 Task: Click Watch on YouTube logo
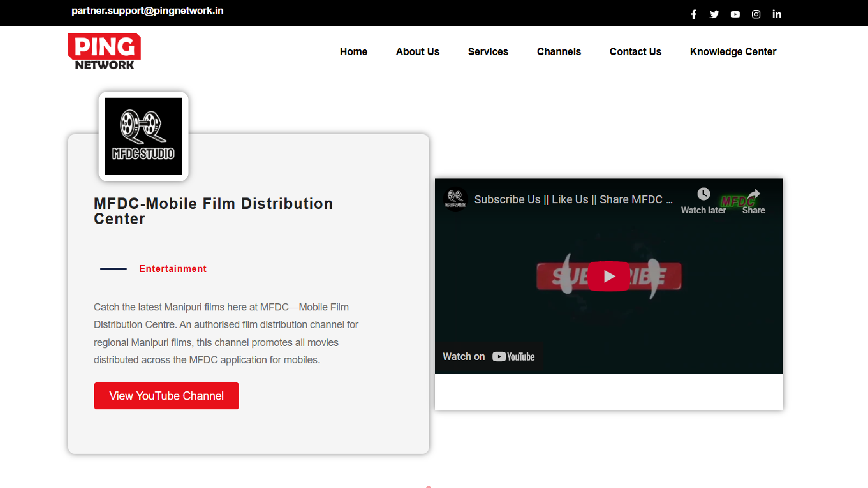point(513,357)
